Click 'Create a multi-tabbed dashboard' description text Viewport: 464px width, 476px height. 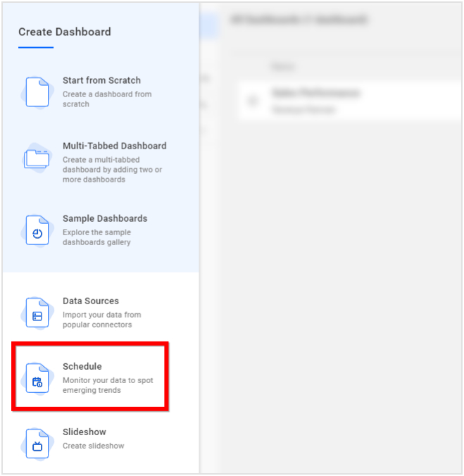112,170
